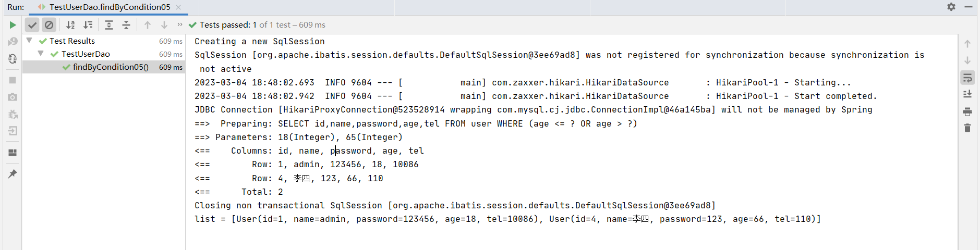The image size is (980, 250).
Task: Click the print console output icon
Action: point(967,111)
